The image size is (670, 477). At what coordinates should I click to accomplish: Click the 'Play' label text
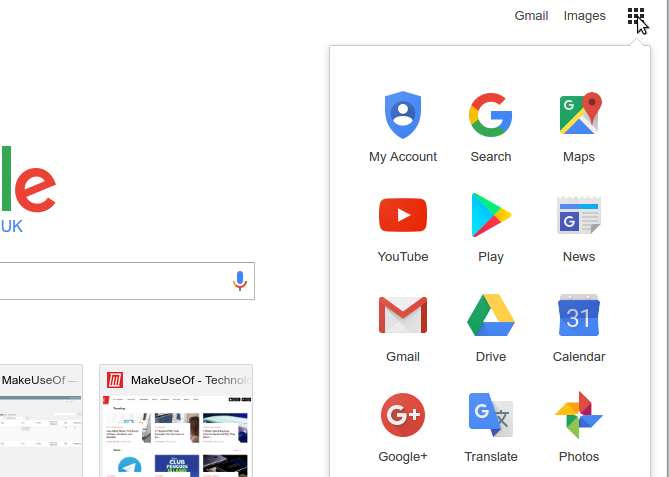(x=491, y=257)
